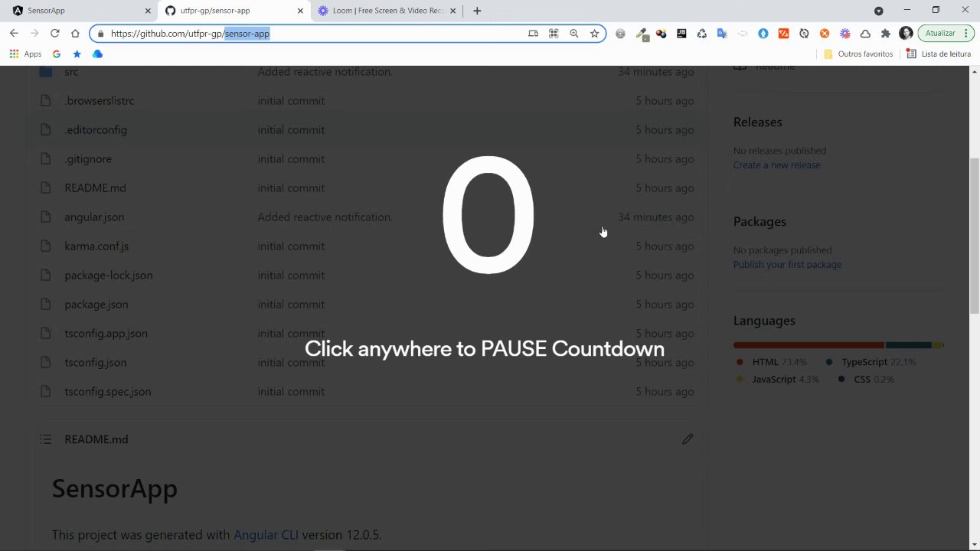Open the extensions puzzle piece icon
The height and width of the screenshot is (551, 980).
pos(886,34)
